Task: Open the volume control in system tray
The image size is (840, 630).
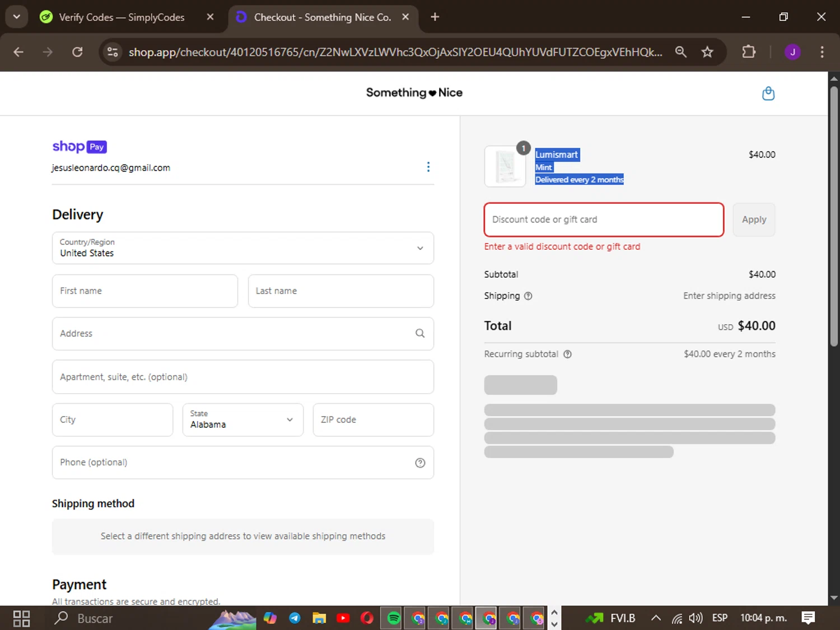Action: click(696, 618)
